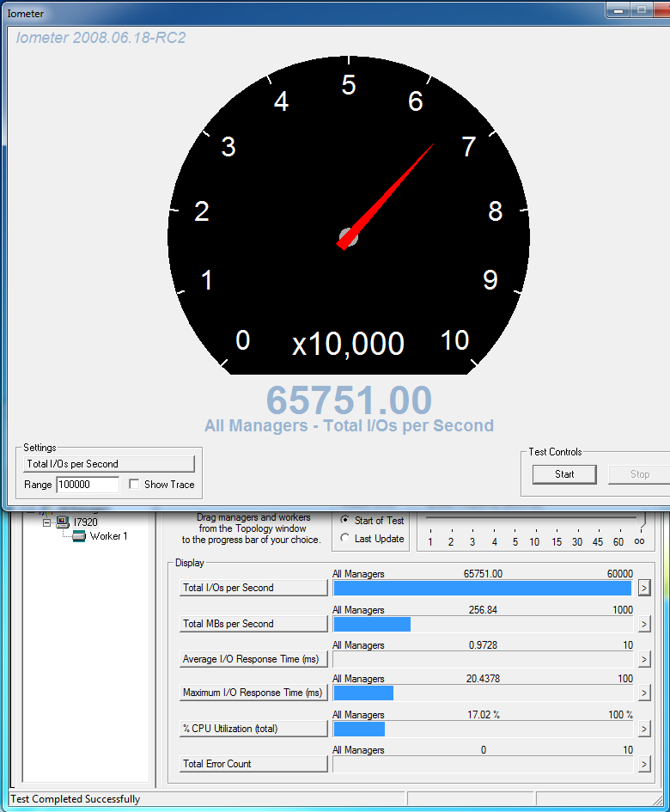Click arrow button beside Total MBs bar
Viewport: 670px width, 812px height.
pyautogui.click(x=644, y=624)
